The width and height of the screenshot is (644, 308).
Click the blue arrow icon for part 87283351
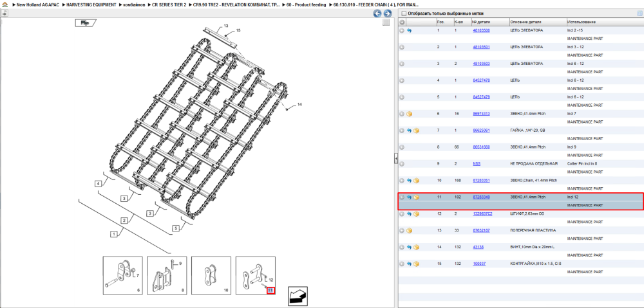click(409, 181)
